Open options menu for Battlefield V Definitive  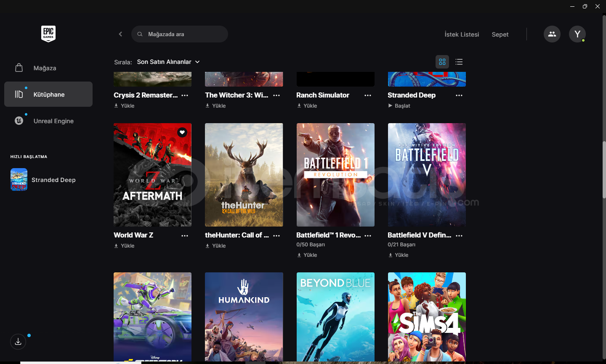[x=459, y=236]
